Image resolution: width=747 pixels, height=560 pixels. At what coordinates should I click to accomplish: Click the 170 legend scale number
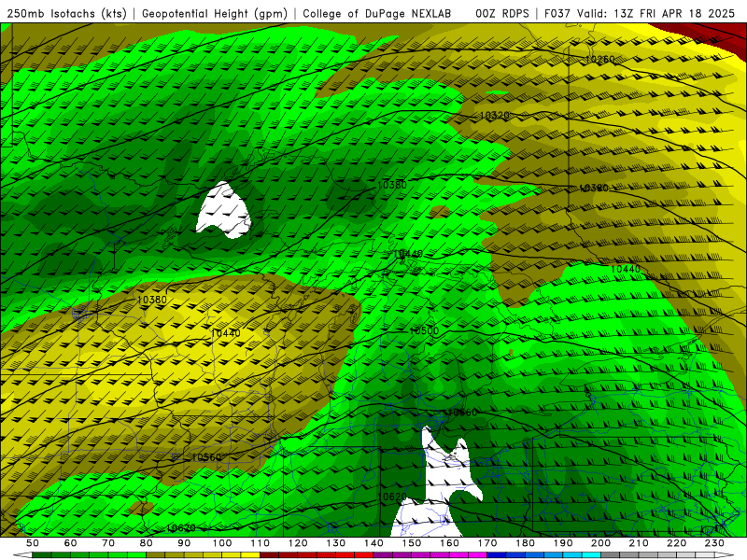click(487, 543)
